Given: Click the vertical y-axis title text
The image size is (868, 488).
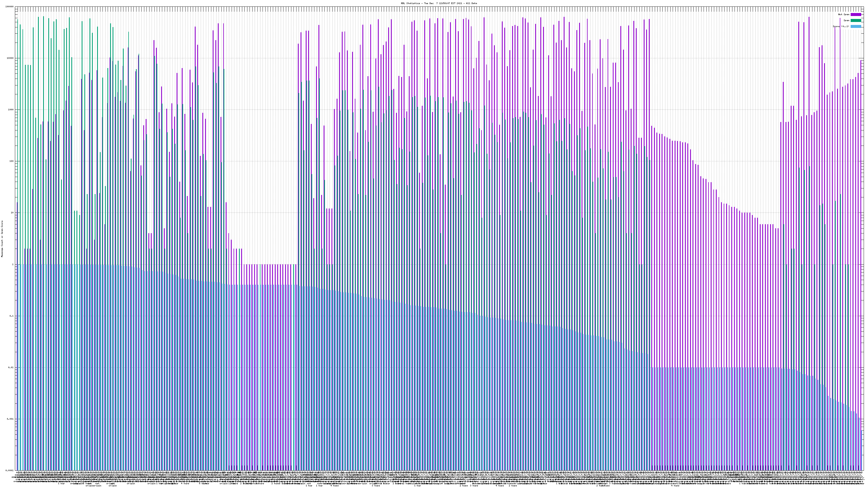Looking at the screenshot, I should pyautogui.click(x=2, y=239).
